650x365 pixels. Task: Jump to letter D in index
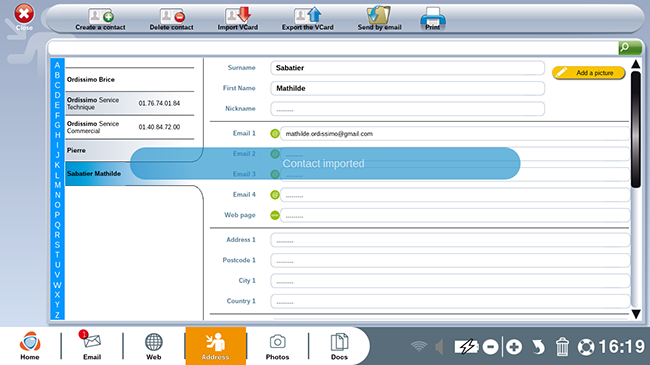coord(57,95)
